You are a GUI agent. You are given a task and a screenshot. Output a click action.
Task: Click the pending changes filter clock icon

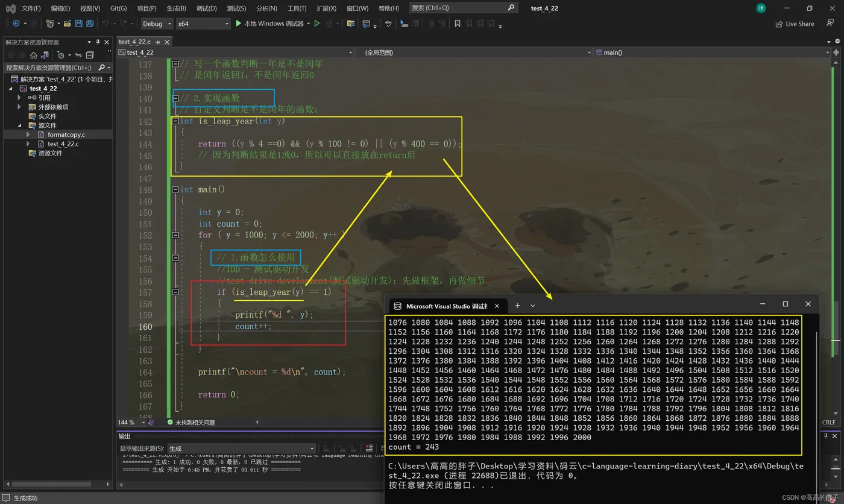click(60, 55)
